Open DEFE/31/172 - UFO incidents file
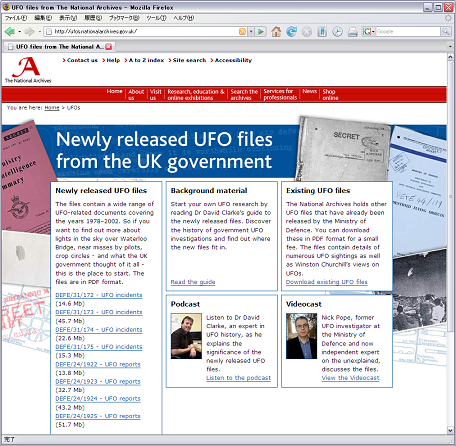Viewport: 456px width, 446px height. click(x=99, y=295)
